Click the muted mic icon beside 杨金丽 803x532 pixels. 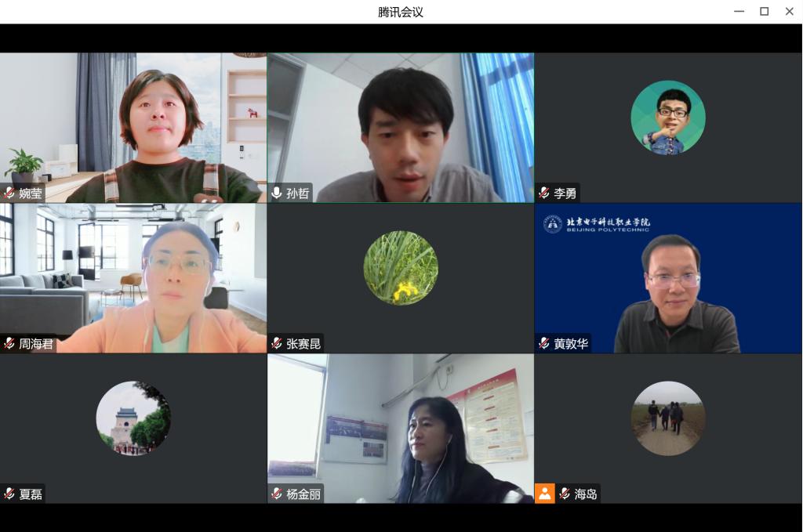point(277,494)
